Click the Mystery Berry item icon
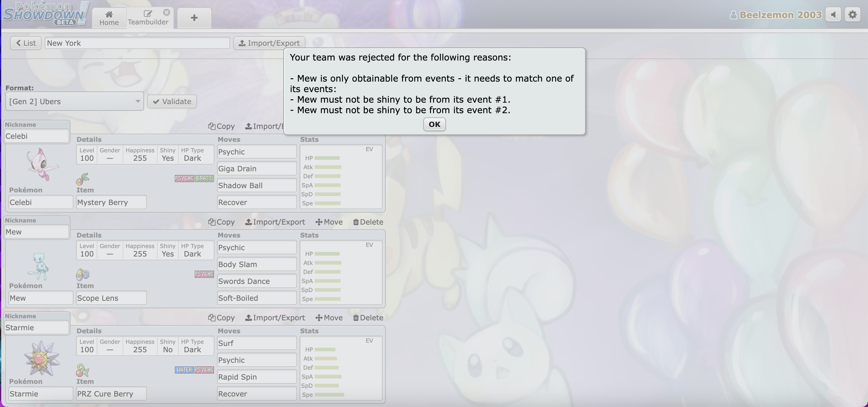868x407 pixels. tap(83, 179)
